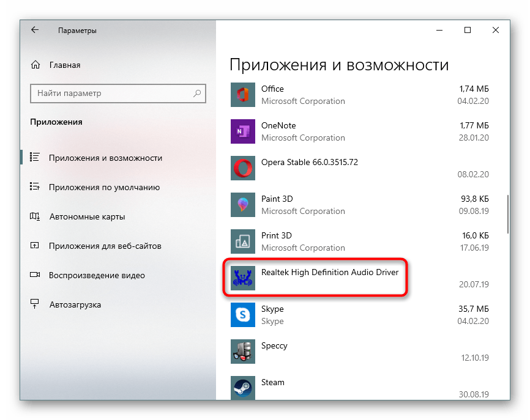Click the Приложения для веб-сайтов icon
This screenshot has height=420, width=530.
pos(35,245)
